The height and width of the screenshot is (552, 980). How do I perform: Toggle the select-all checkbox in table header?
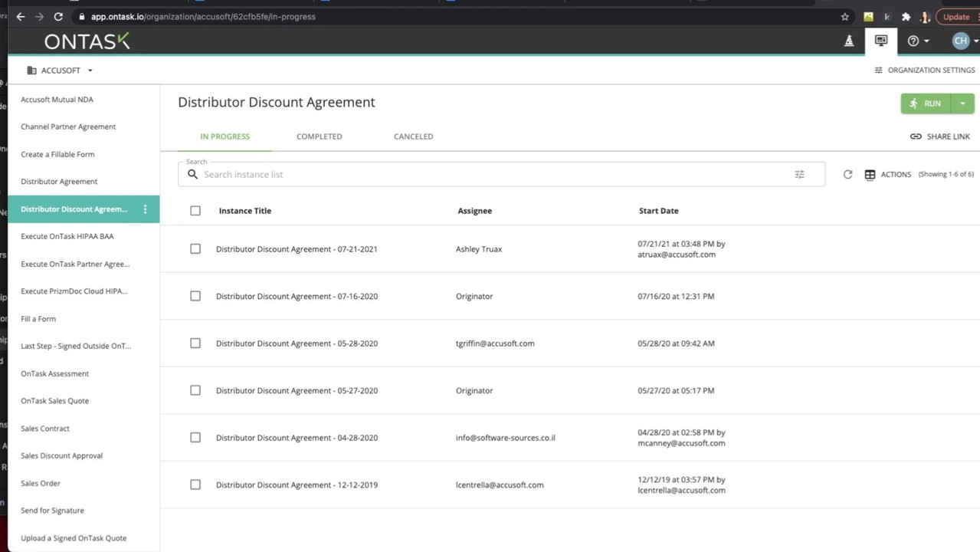tap(195, 211)
